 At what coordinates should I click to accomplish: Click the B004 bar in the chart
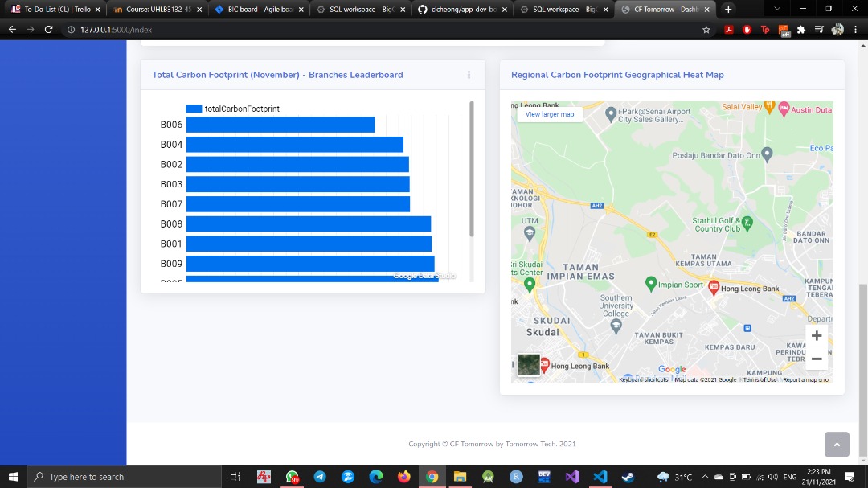click(x=294, y=145)
